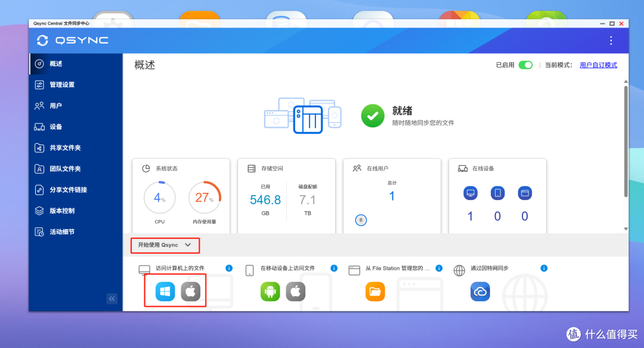
Task: Download the Mac client under 访问计算机上的文件
Action: (191, 292)
